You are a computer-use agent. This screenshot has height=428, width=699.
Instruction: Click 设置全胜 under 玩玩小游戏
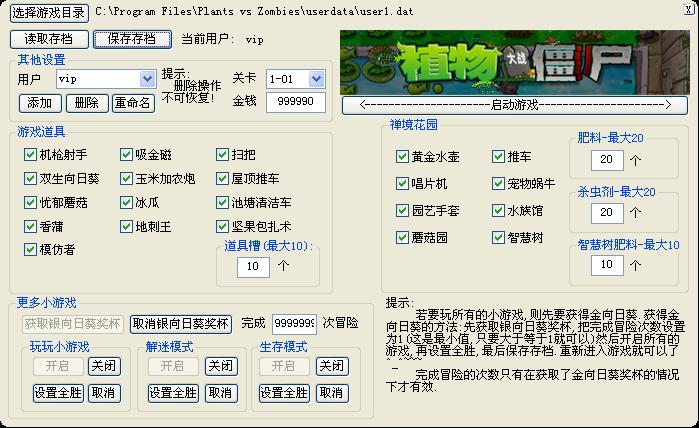[58, 393]
